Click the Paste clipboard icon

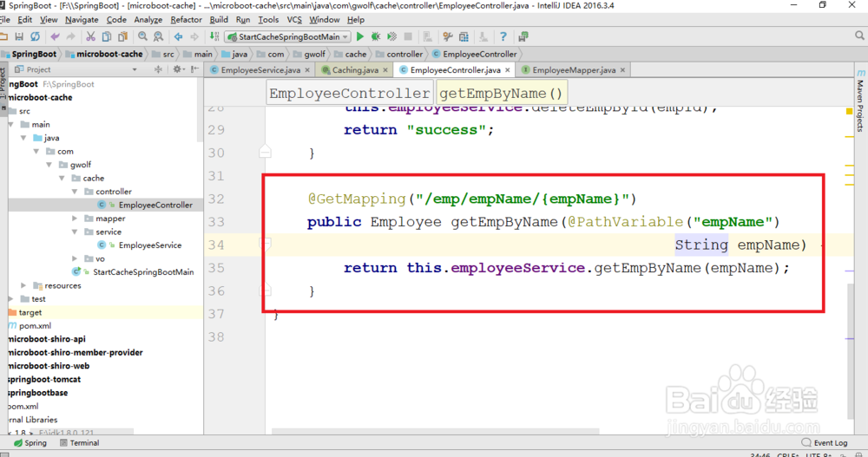tap(122, 36)
